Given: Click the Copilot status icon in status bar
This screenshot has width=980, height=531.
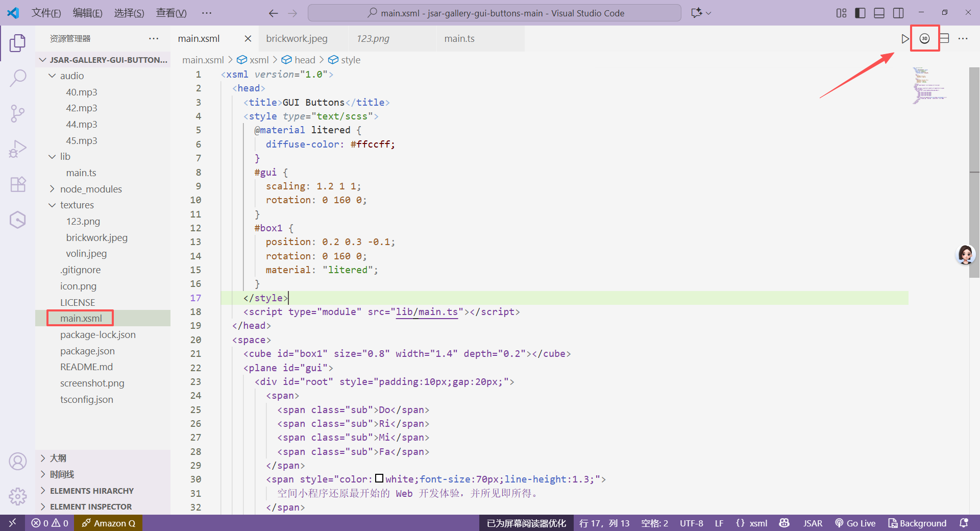Looking at the screenshot, I should point(785,523).
